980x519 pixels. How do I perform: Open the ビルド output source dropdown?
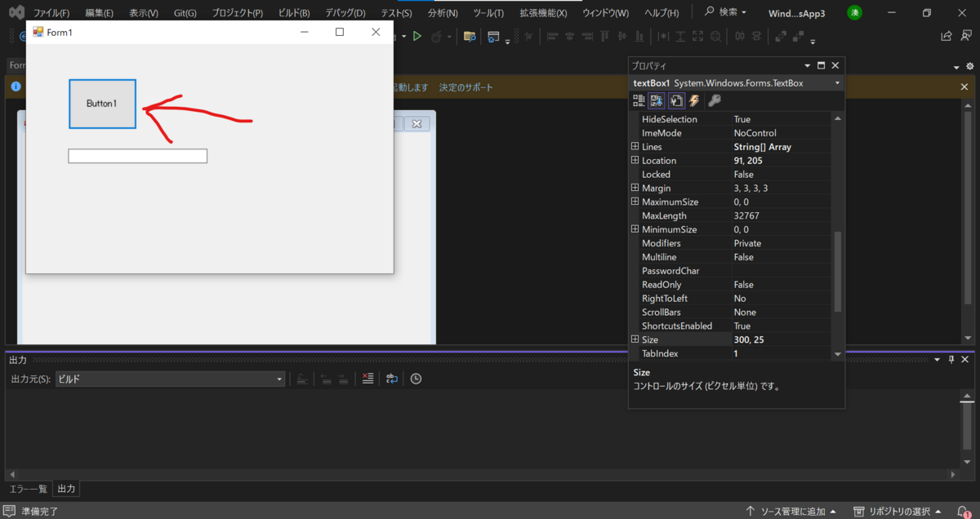pos(278,378)
